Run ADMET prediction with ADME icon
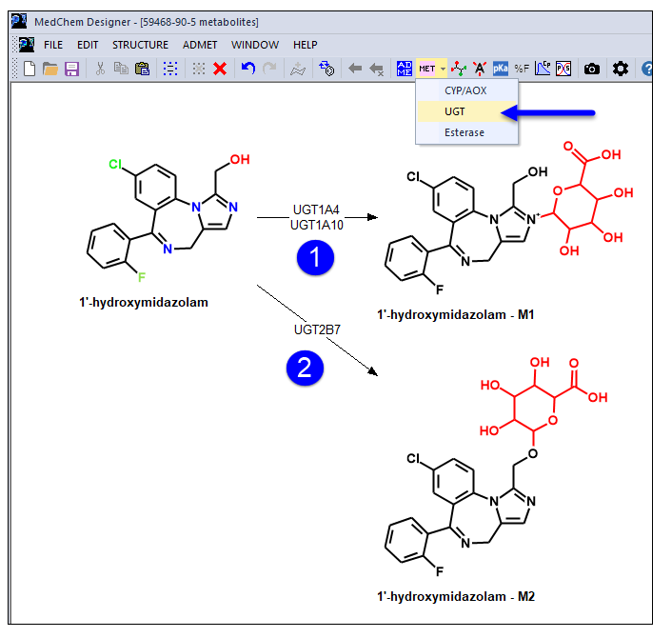The width and height of the screenshot is (672, 638). coord(405,69)
